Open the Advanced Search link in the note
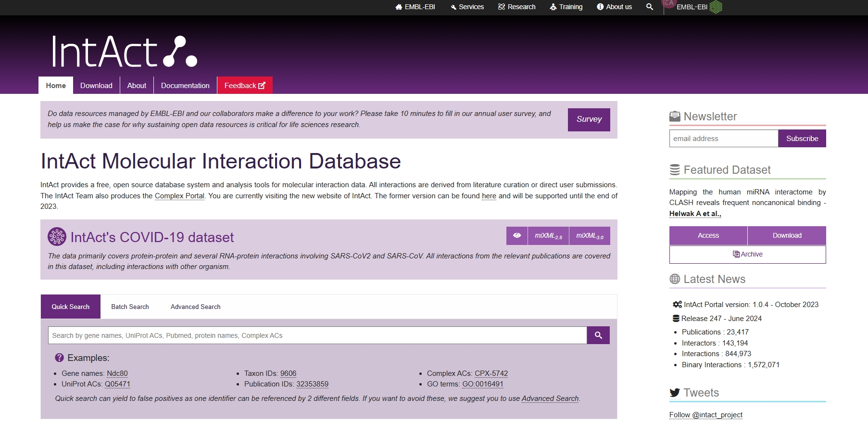The image size is (868, 424). tap(550, 398)
